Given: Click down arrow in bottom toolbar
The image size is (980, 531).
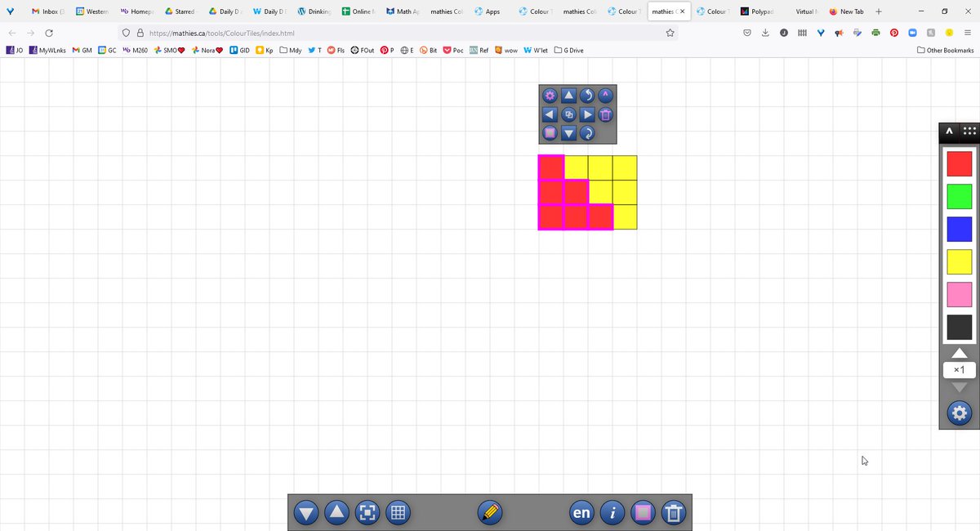Looking at the screenshot, I should (x=306, y=513).
